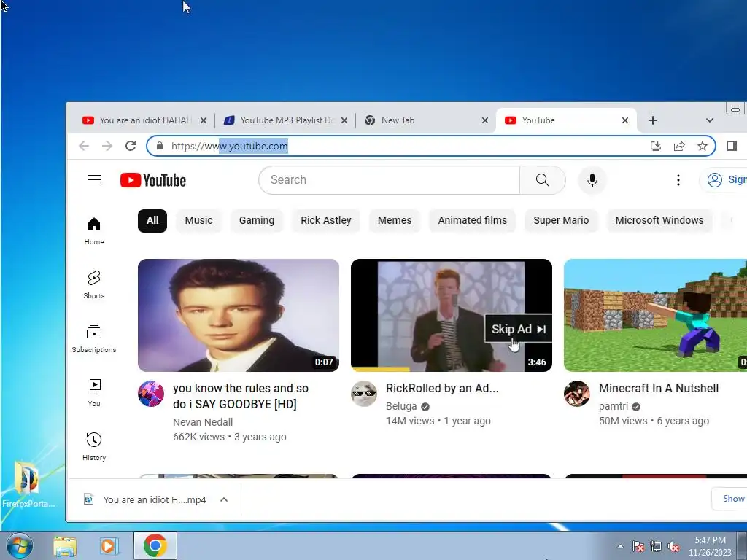This screenshot has width=747, height=560.
Task: Click the taskbar clock showing 5:47 PM
Action: click(x=710, y=546)
